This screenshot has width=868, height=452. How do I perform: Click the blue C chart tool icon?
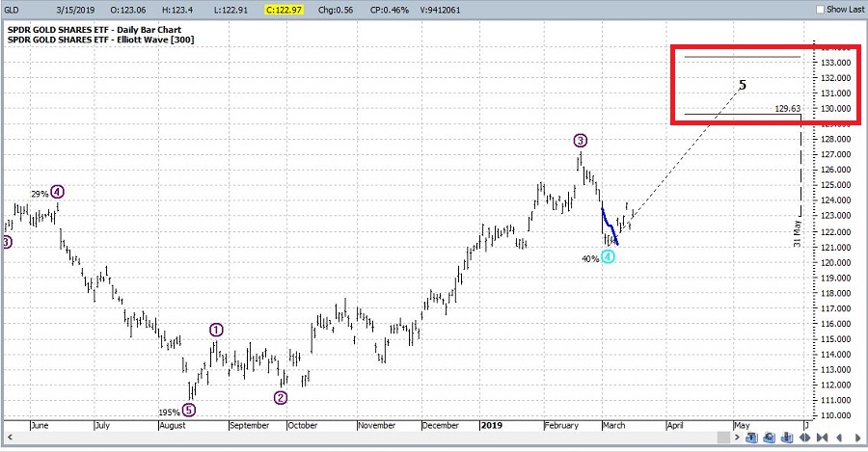tap(769, 438)
